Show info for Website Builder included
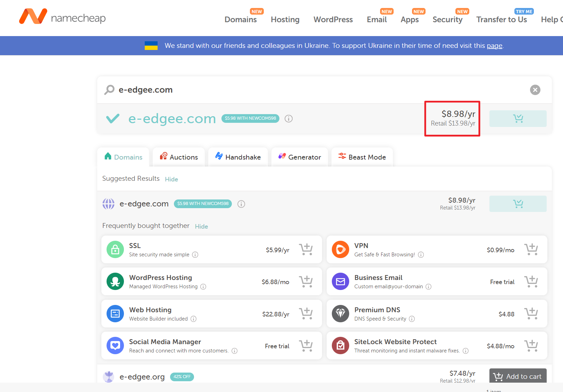Image resolution: width=563 pixels, height=392 pixels. click(193, 319)
